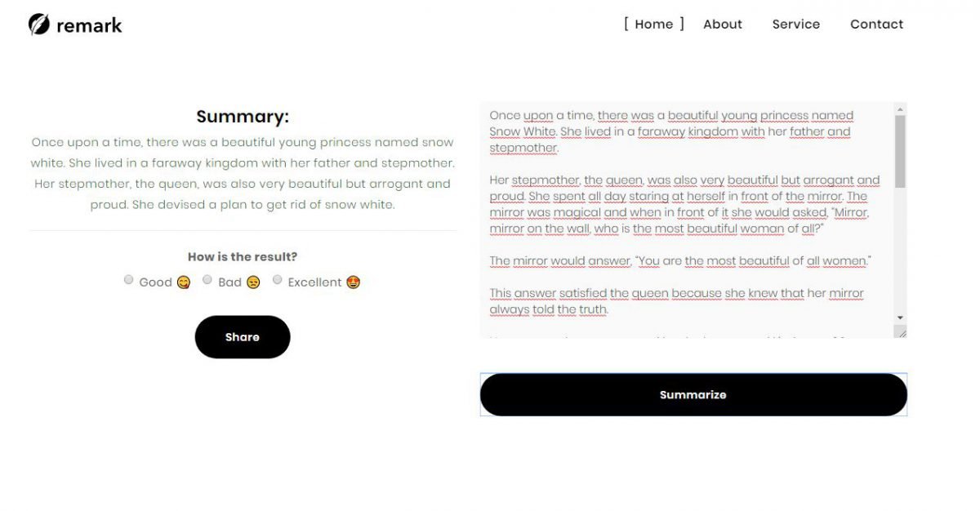
Task: Click the textarea resize handle corner
Action: point(901,332)
